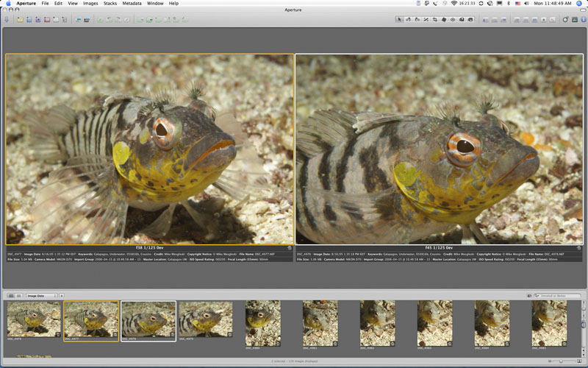Screen dimensions: 588x368
Task: Create a new project from toolbar
Action: [x=18, y=19]
